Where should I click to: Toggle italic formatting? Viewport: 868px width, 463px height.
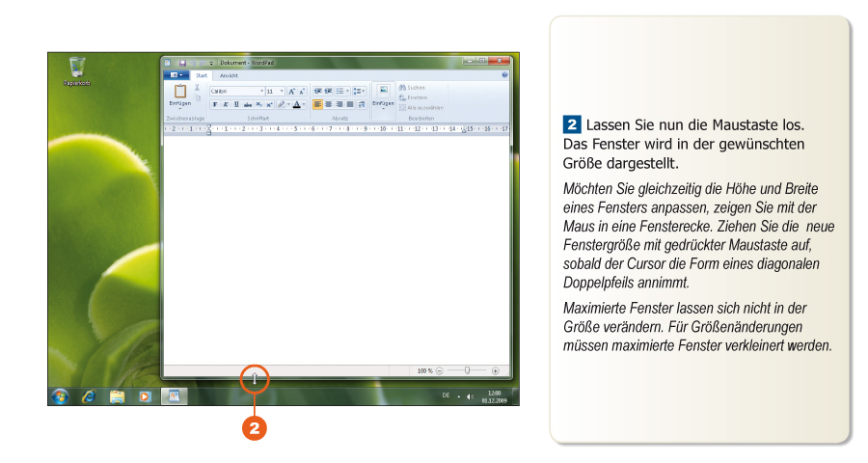point(226,104)
